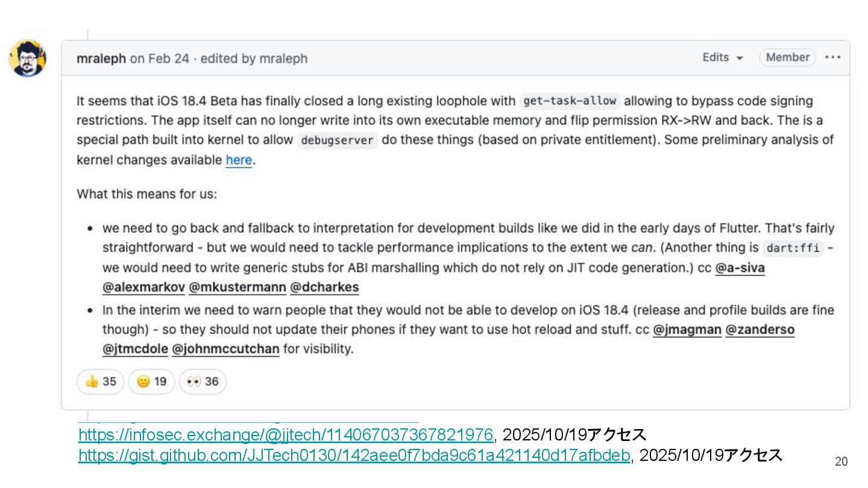Image resolution: width=868 pixels, height=488 pixels.
Task: Open @dcharkes mention
Action: (324, 287)
